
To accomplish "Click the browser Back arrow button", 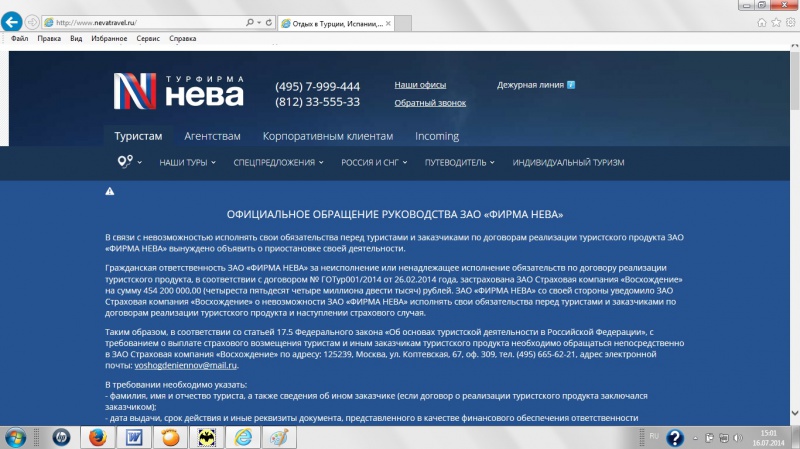I will [11, 22].
